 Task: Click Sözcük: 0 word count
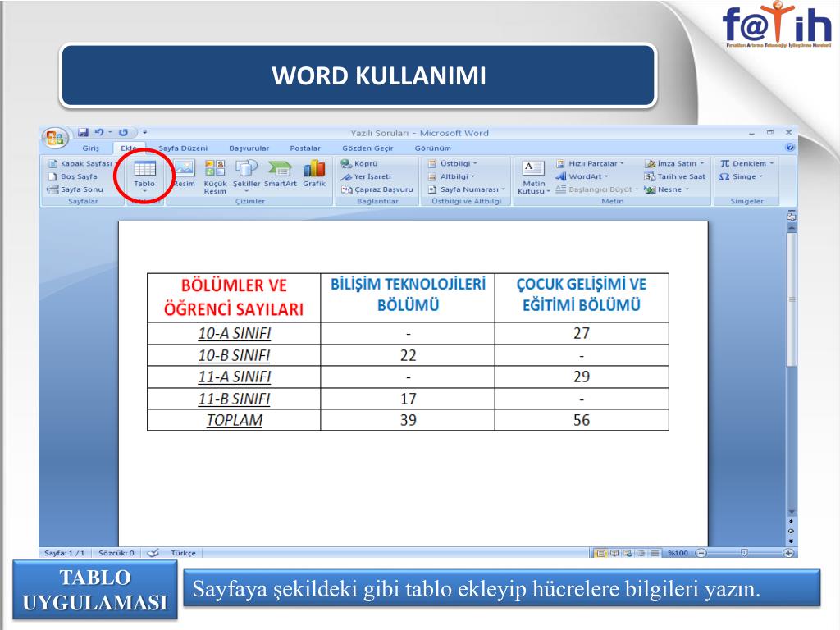point(116,553)
